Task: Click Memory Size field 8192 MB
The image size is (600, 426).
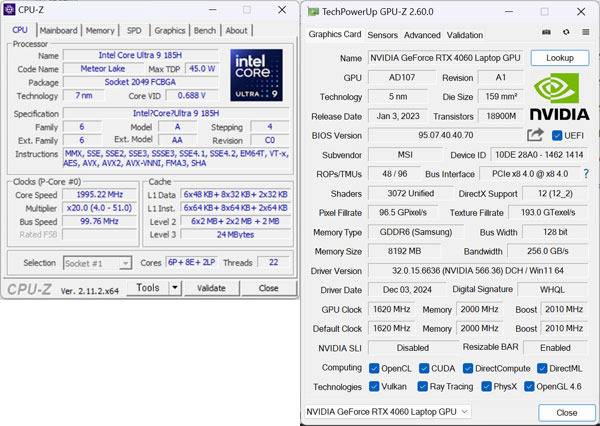Action: (x=404, y=251)
